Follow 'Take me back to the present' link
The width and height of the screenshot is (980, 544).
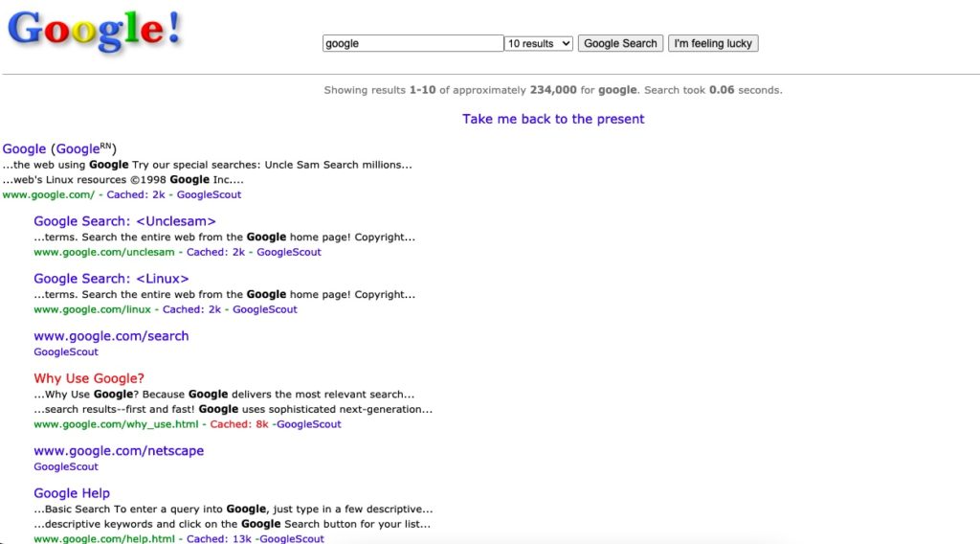pos(553,119)
